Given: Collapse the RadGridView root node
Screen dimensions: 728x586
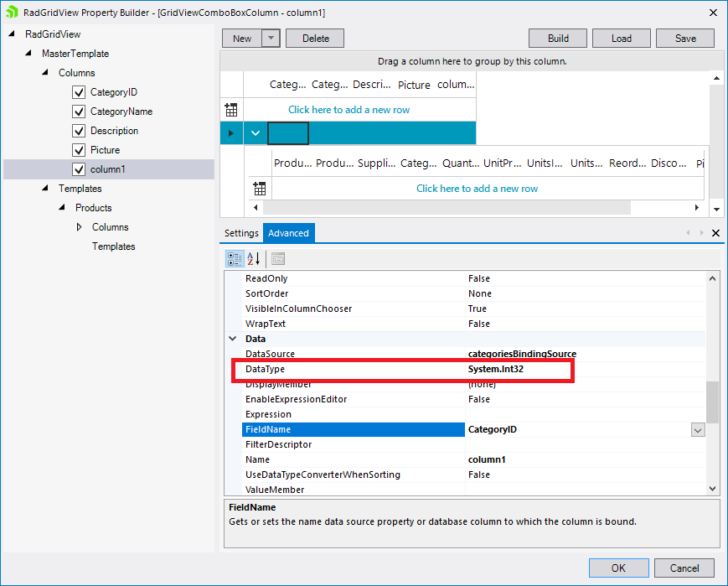Looking at the screenshot, I should (x=12, y=34).
